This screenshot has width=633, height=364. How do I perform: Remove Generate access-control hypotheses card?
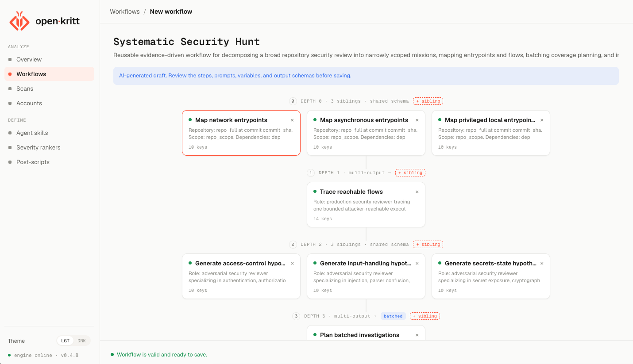pos(292,264)
